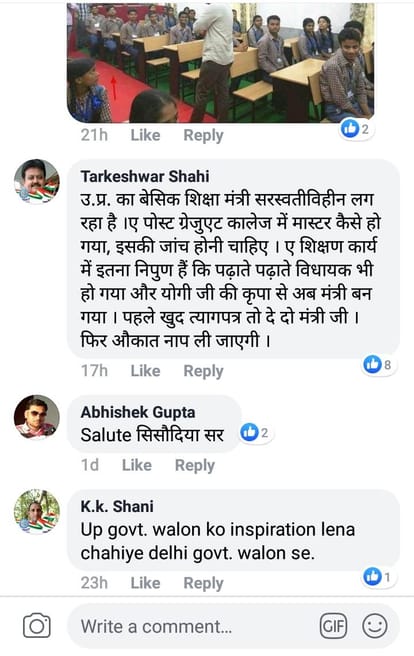View like reaction on K.k. Shani's comment
This screenshot has width=414, height=656.
[x=378, y=577]
